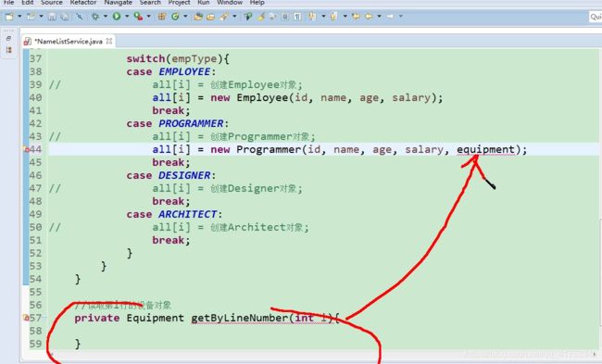Open the Refactor menu
The height and width of the screenshot is (364, 602).
83,2
